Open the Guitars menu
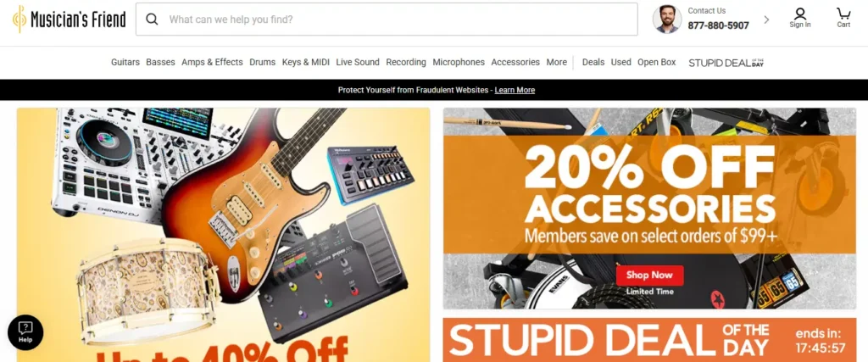The width and height of the screenshot is (868, 362). (x=125, y=62)
